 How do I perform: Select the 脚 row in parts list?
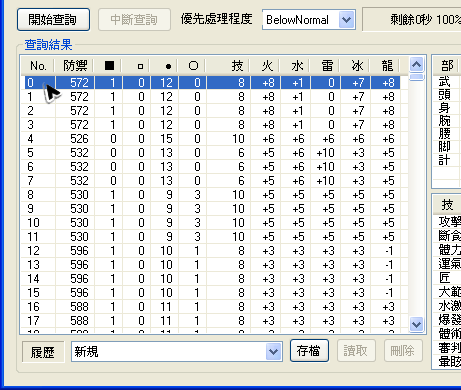447,147
